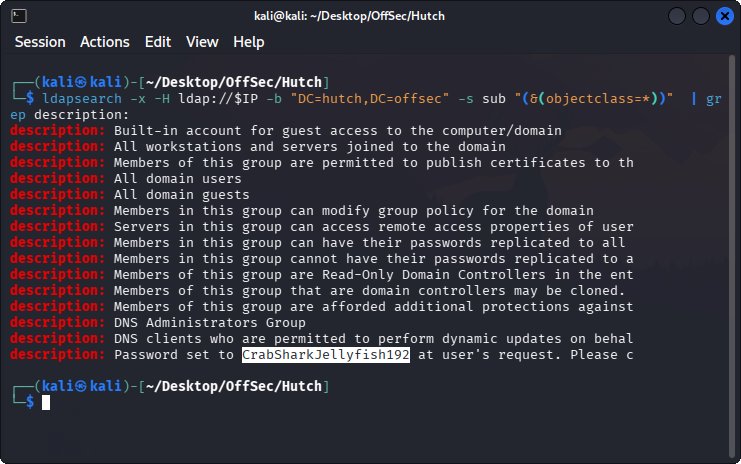Click the terminal icon in the title bar
Screen dimensions: 741x464
pyautogui.click(x=19, y=16)
